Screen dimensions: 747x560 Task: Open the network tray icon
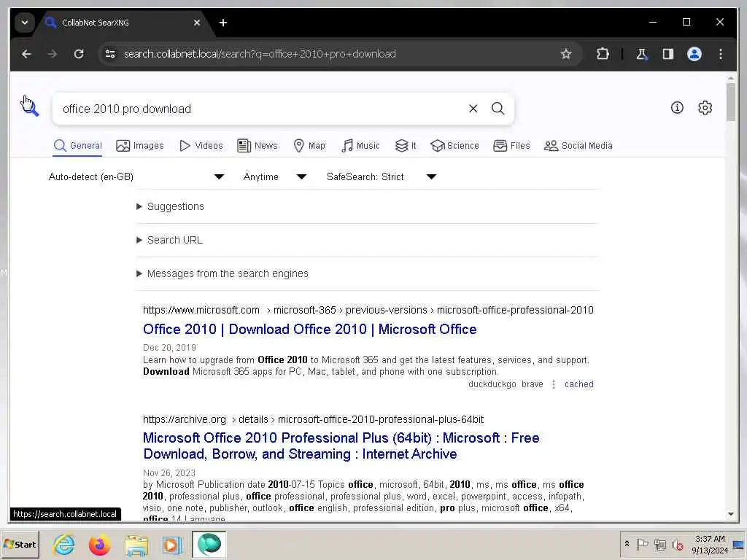coord(659,544)
